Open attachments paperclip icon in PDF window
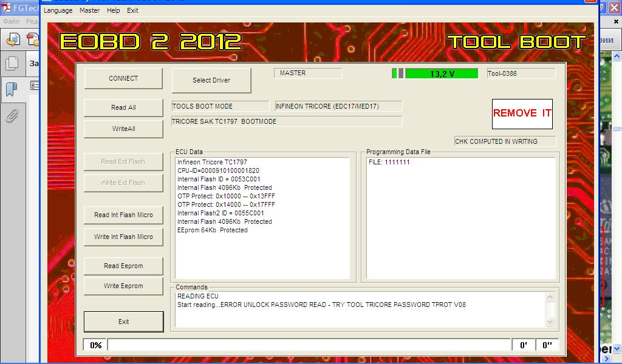The image size is (622, 364). pyautogui.click(x=12, y=116)
